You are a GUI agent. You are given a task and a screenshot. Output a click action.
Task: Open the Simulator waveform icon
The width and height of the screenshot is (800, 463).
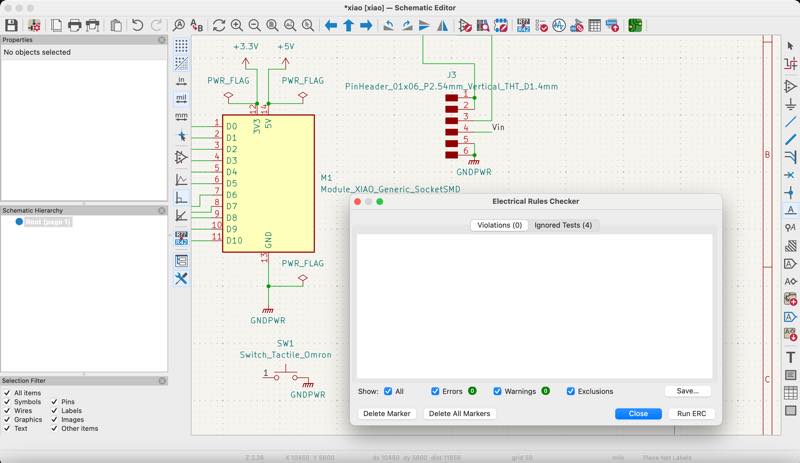point(559,25)
